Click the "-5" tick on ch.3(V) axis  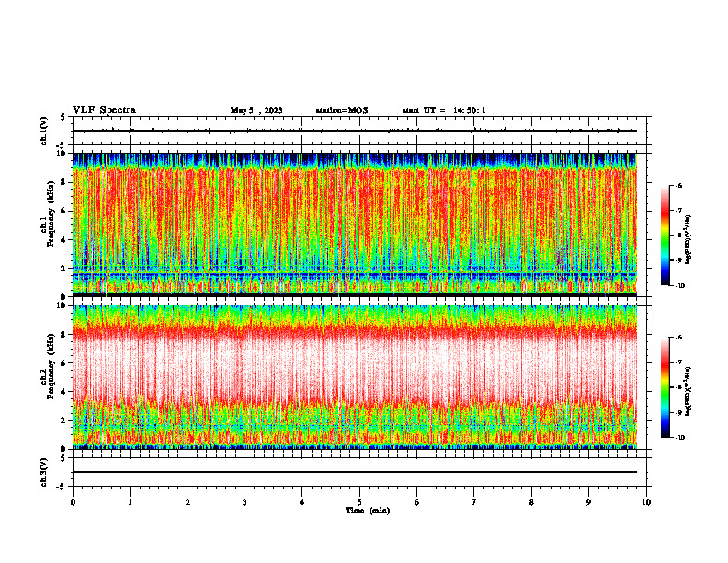tap(63, 487)
